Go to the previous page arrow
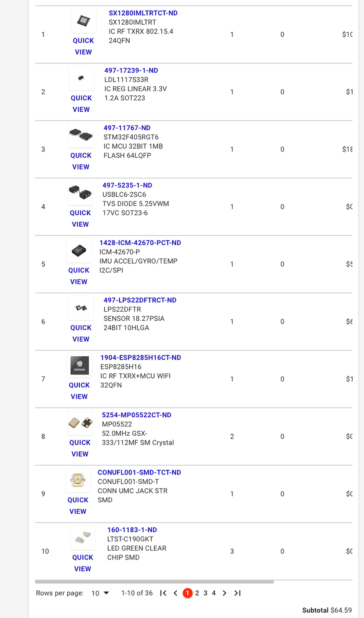364x618 pixels. coord(175,593)
